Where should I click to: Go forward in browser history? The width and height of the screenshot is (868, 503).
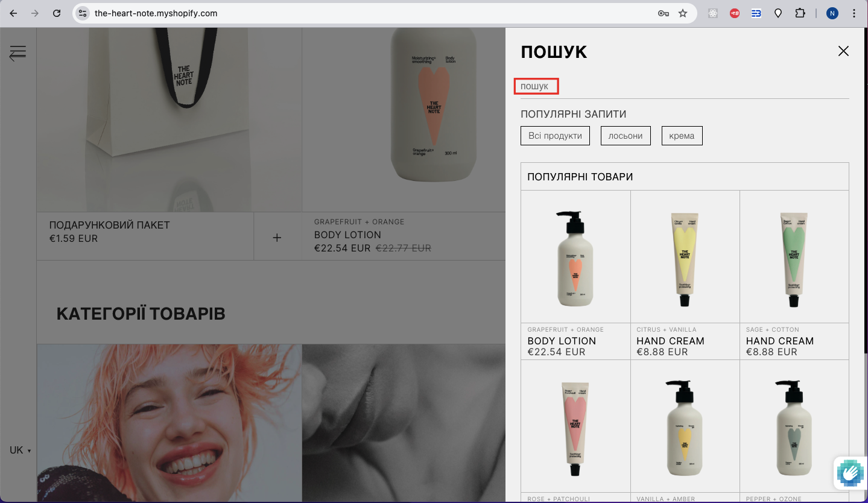pos(35,13)
